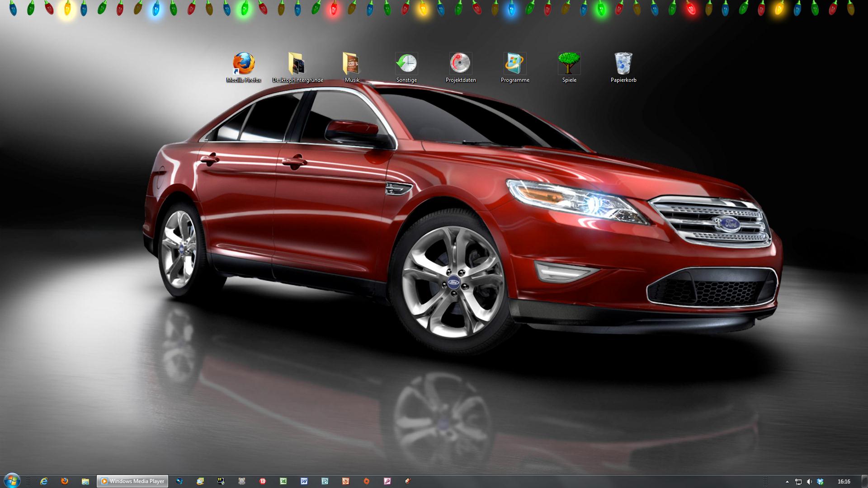Launch Publisher from the taskbar
The image size is (868, 488).
coord(325,481)
